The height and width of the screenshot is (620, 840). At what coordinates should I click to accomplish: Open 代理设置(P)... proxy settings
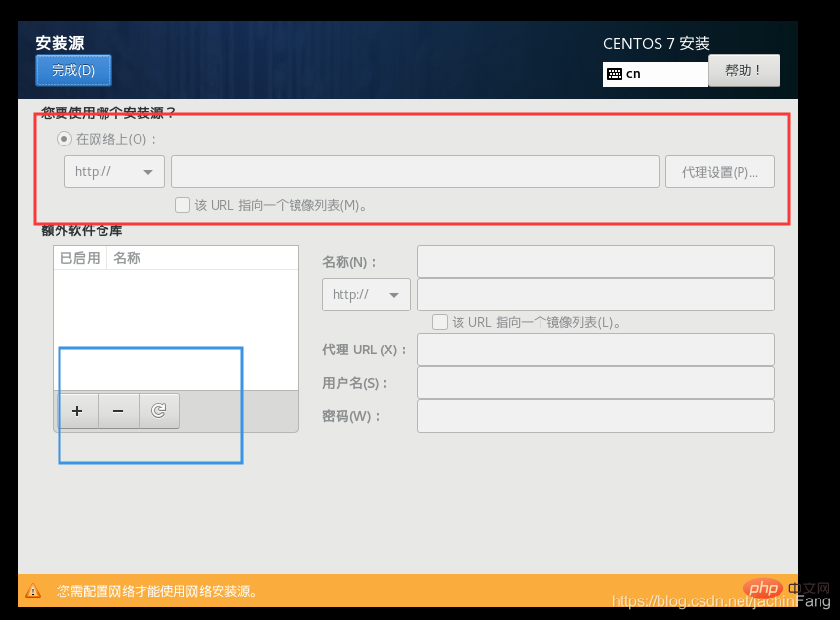[719, 172]
